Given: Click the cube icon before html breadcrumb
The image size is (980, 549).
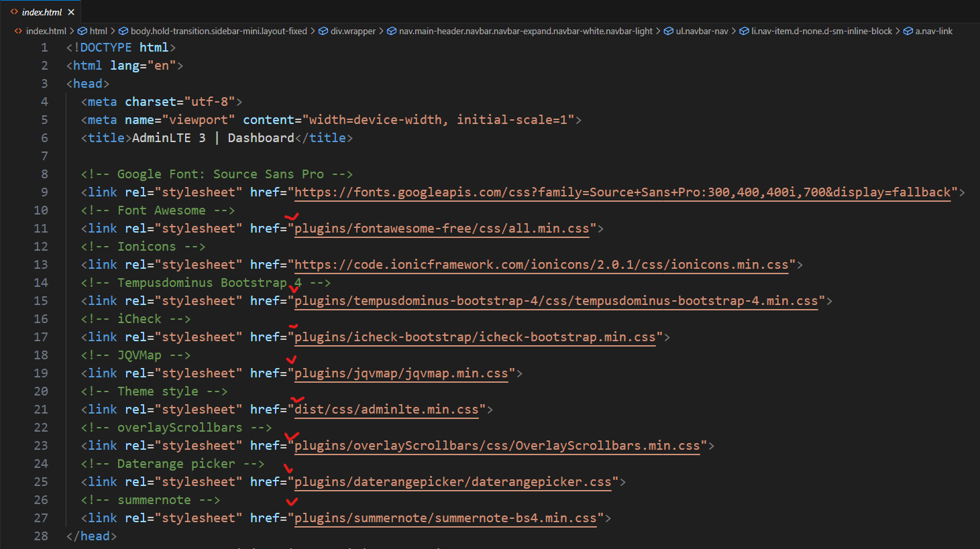Looking at the screenshot, I should click(83, 31).
